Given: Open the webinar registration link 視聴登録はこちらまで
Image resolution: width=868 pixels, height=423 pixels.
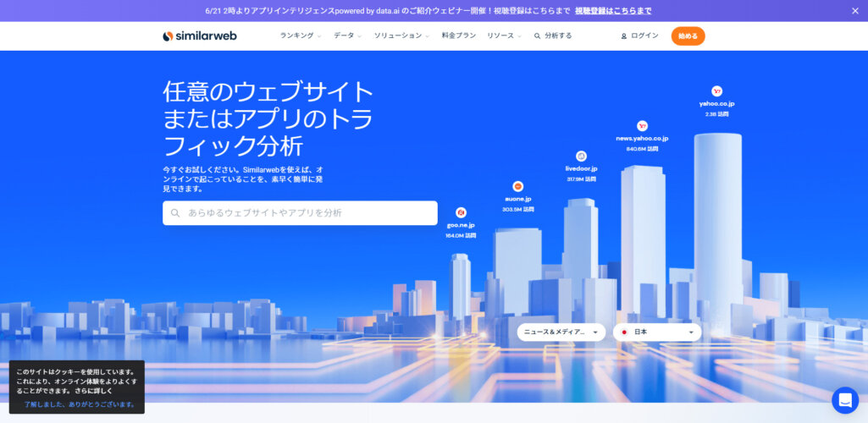Looking at the screenshot, I should click(x=613, y=10).
